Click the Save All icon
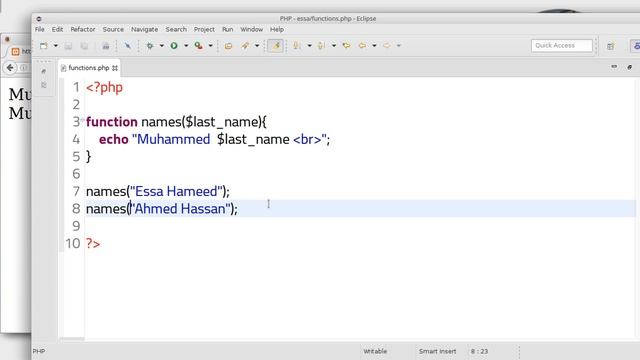640x360 pixels. coord(84,46)
